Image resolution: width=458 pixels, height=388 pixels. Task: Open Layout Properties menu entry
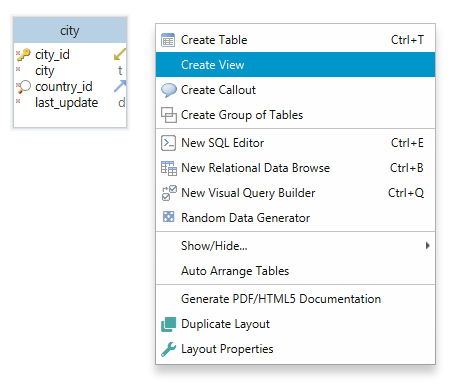(295, 349)
